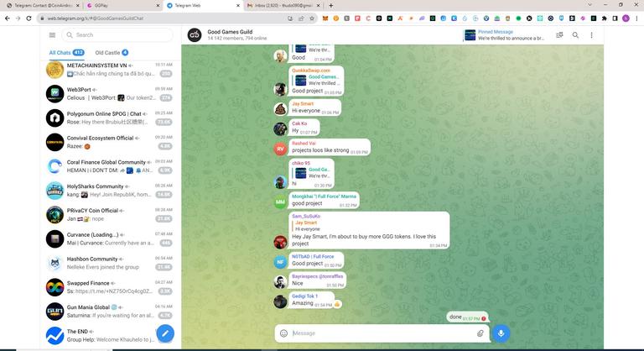Image resolution: width=644 pixels, height=351 pixels.
Task: Click the new message pencil button
Action: (165, 333)
